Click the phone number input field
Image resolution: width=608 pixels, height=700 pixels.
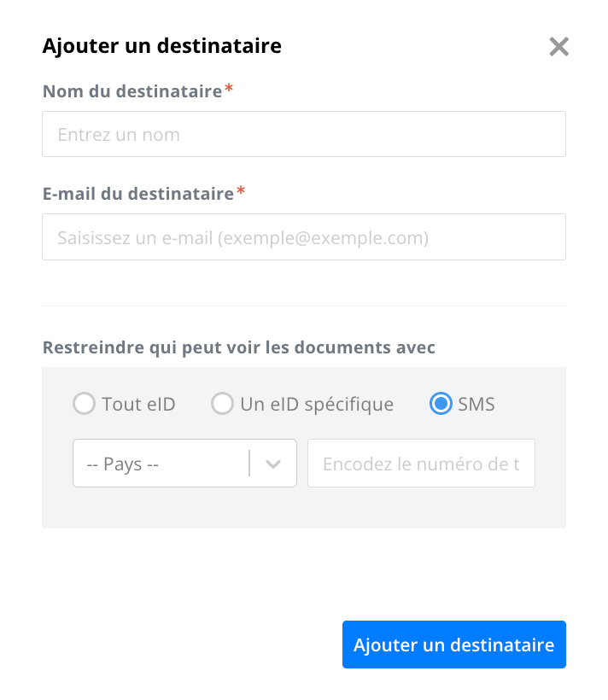(421, 463)
